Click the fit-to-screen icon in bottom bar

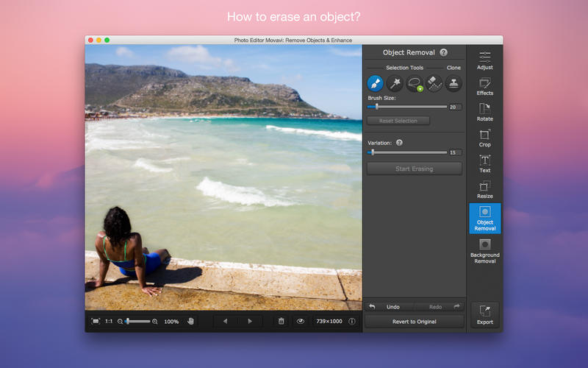[96, 321]
